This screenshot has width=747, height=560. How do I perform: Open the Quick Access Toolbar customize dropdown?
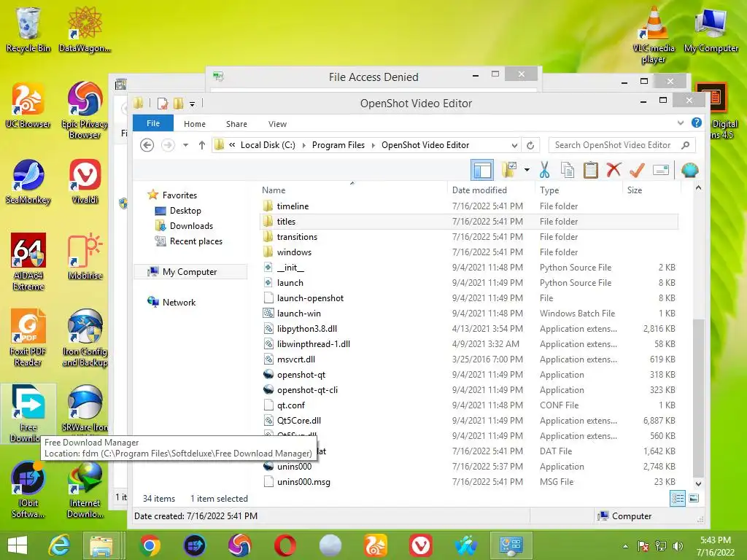tap(192, 104)
